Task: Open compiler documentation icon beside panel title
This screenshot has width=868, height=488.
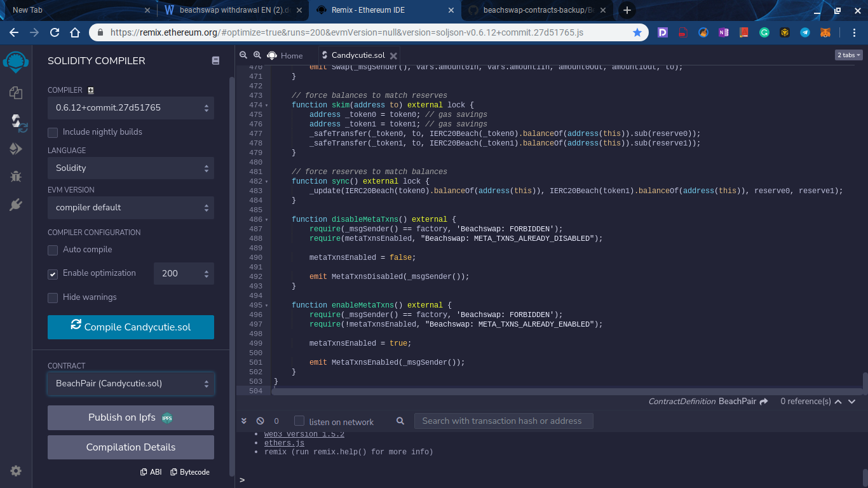Action: pos(215,60)
